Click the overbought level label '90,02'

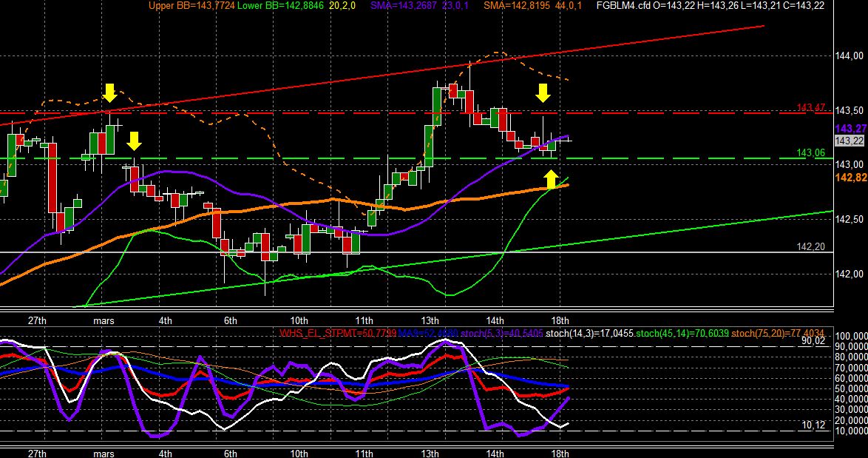(x=813, y=340)
